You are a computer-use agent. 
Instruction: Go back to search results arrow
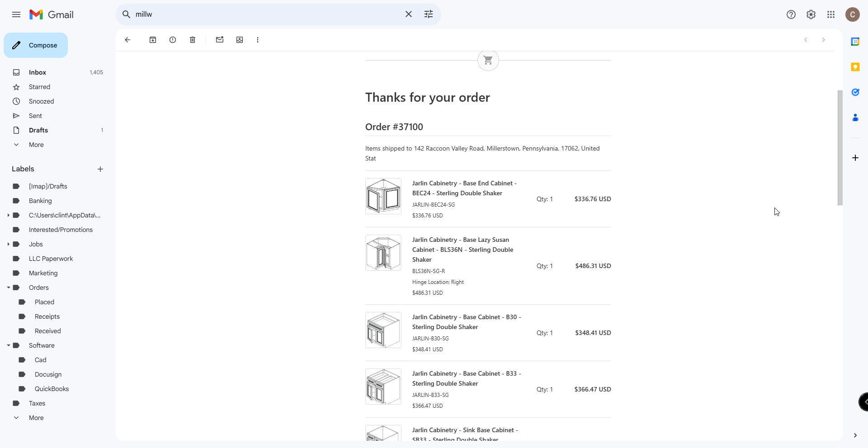127,40
